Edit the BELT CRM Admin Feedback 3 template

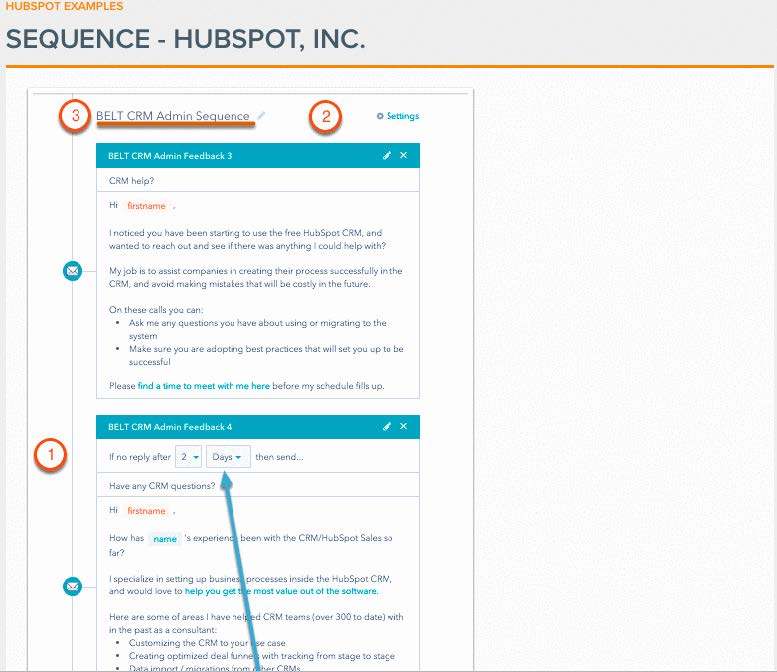pos(387,156)
